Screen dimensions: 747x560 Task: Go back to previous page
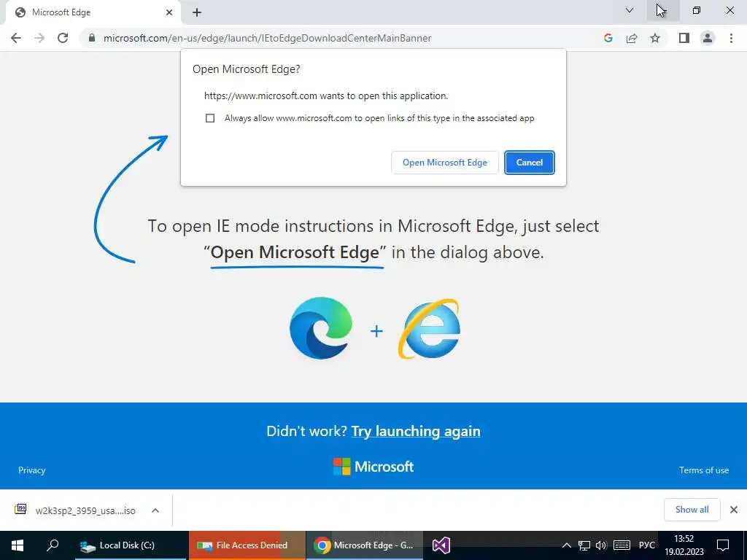[16, 38]
